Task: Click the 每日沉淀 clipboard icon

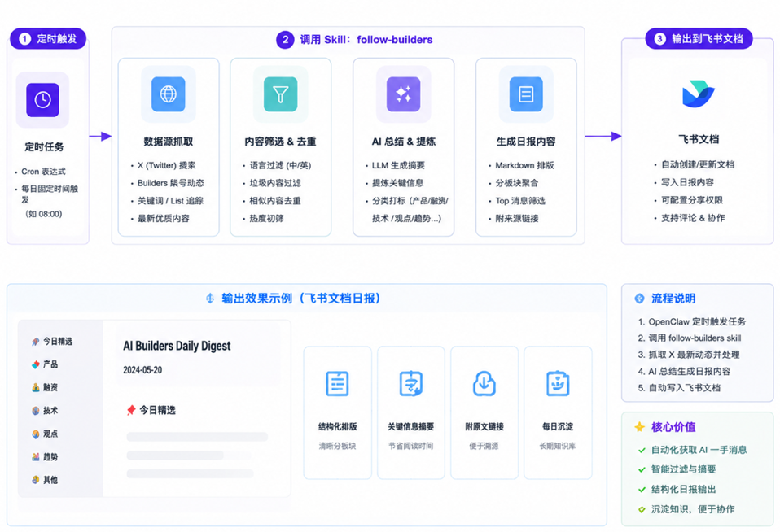Action: tap(558, 383)
